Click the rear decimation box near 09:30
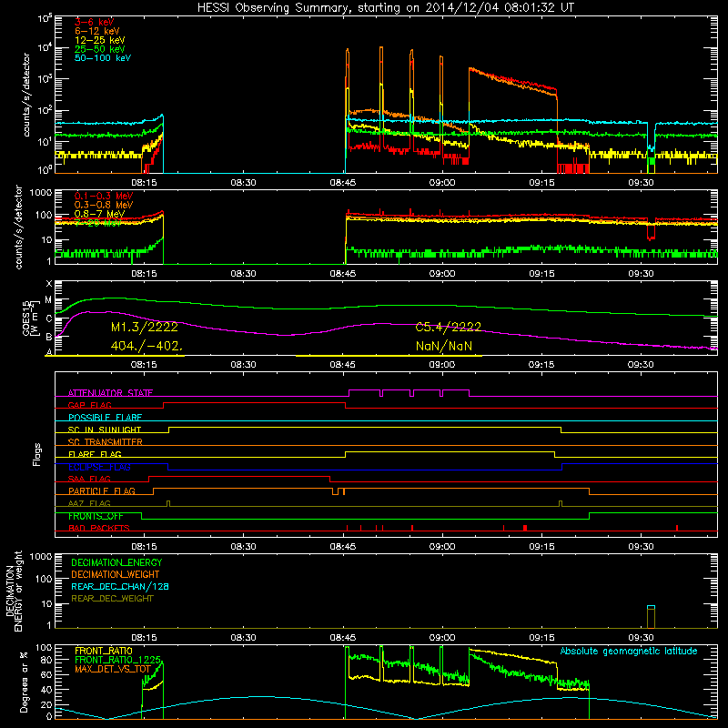This screenshot has height=728, width=728. (651, 617)
